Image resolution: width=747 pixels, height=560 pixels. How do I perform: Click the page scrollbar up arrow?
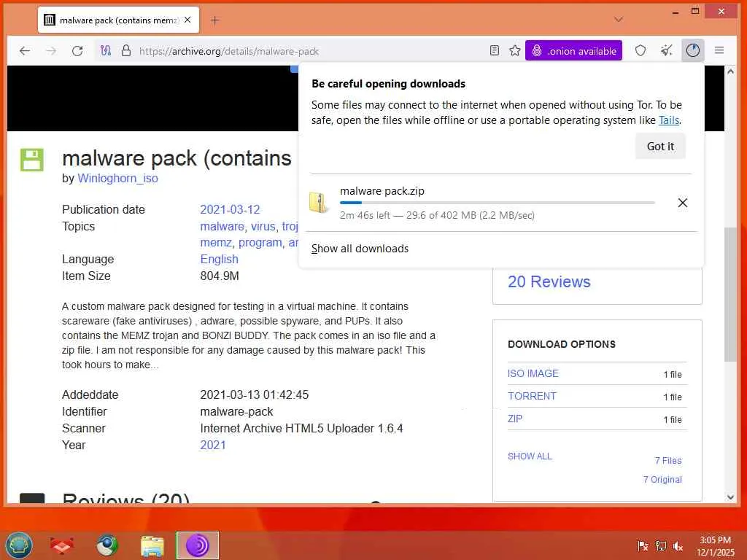(x=730, y=71)
